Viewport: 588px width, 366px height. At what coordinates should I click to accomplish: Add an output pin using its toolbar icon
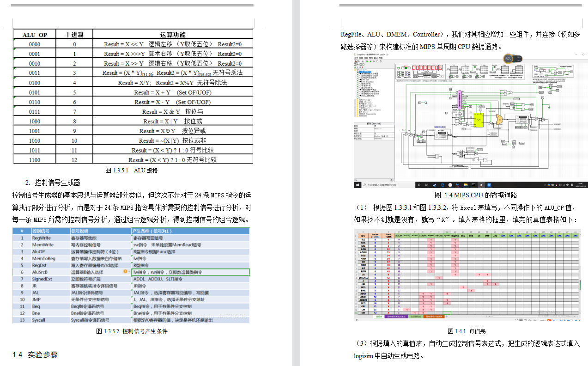[370, 61]
